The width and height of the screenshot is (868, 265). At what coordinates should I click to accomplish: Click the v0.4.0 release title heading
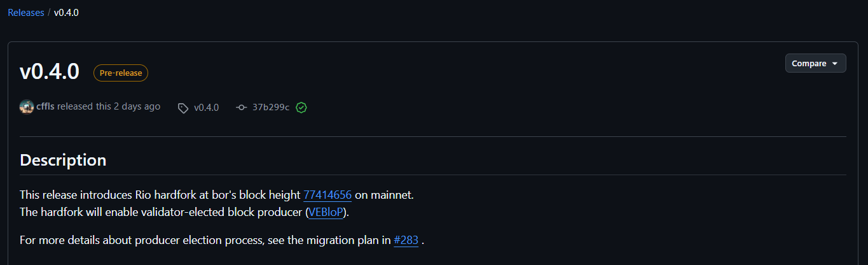tap(50, 72)
